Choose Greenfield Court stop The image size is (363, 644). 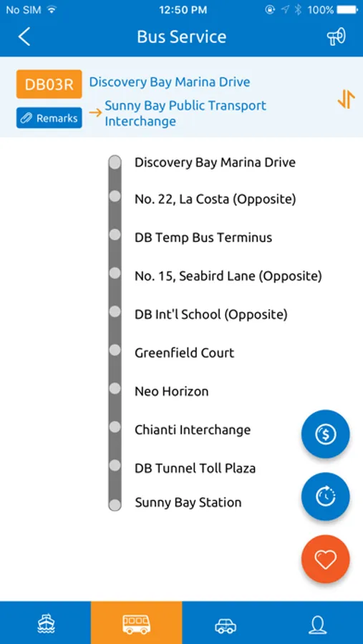(185, 353)
